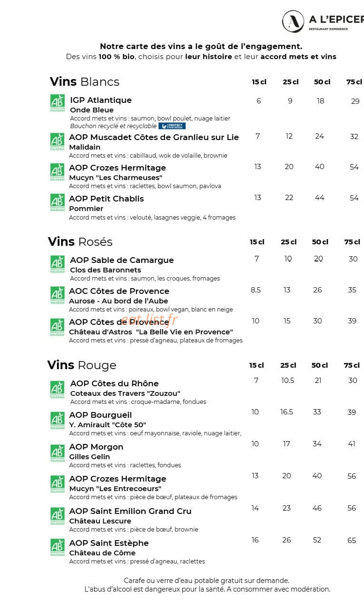Click the AB bio icon beside Saint Estèphe
Screen dimensions: 364x603
tap(57, 547)
